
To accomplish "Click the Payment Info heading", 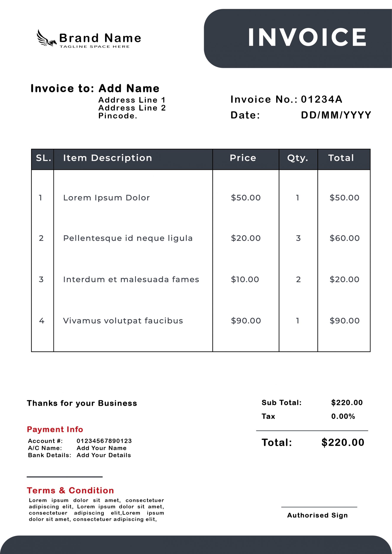I will [x=55, y=430].
